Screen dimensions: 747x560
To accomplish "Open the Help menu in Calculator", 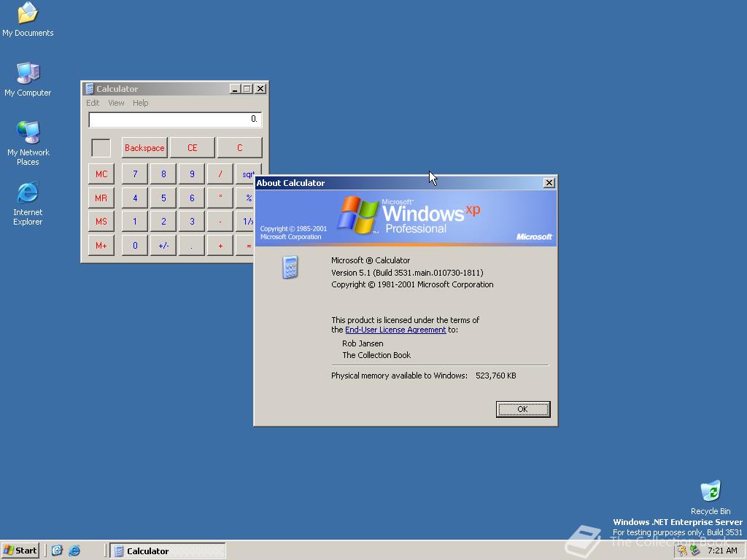I will coord(140,103).
